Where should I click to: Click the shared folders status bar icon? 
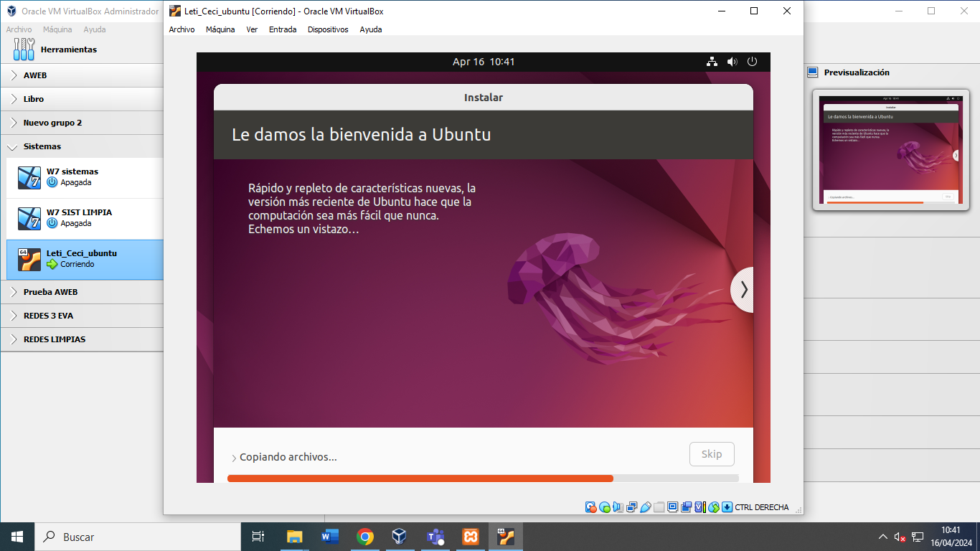(x=659, y=507)
